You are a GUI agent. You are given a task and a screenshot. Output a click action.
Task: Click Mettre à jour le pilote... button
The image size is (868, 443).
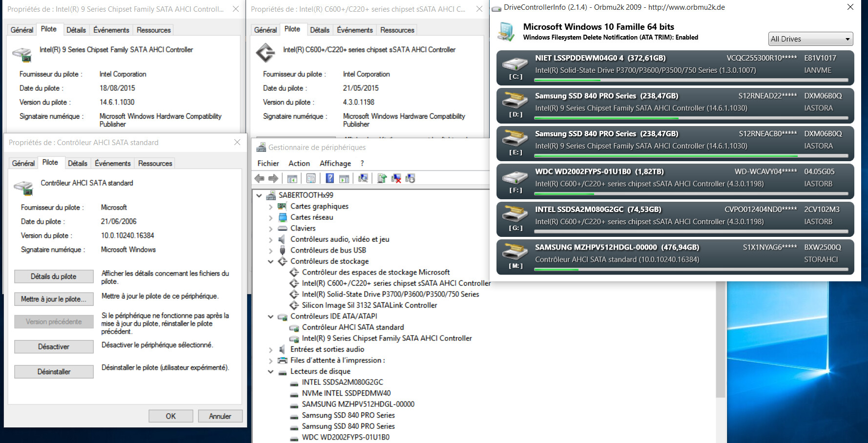[54, 299]
